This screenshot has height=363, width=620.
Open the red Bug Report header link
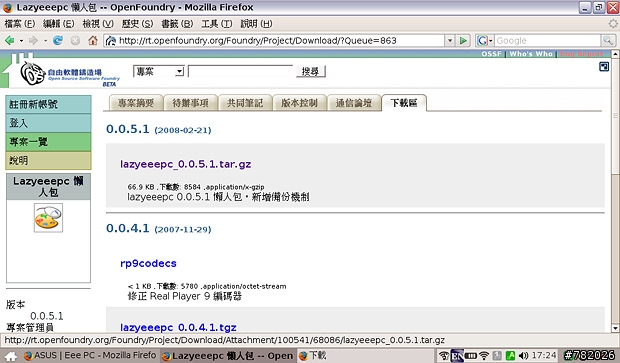pyautogui.click(x=581, y=54)
